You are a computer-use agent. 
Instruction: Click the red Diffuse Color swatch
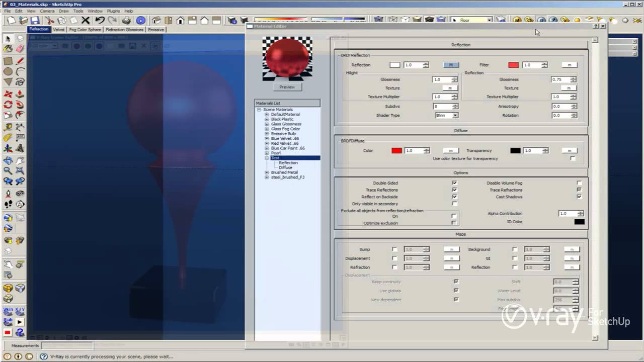(397, 150)
